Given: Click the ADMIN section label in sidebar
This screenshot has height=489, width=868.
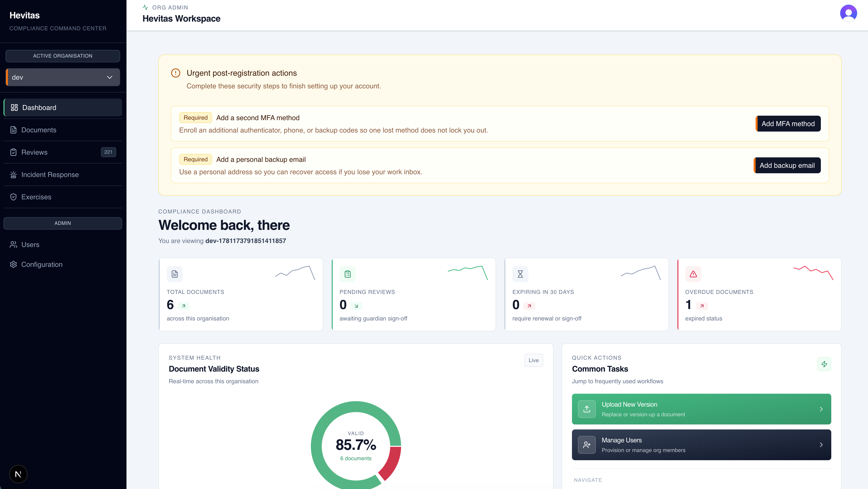Looking at the screenshot, I should (63, 223).
